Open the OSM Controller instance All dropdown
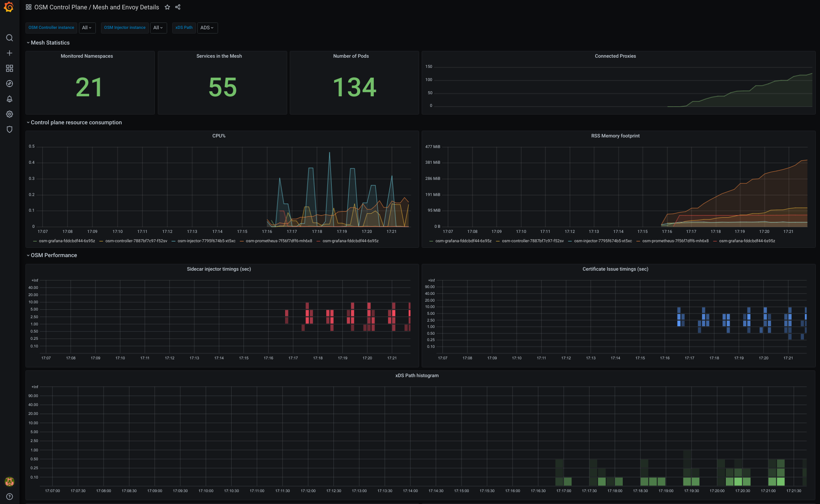This screenshot has height=504, width=820. [87, 28]
